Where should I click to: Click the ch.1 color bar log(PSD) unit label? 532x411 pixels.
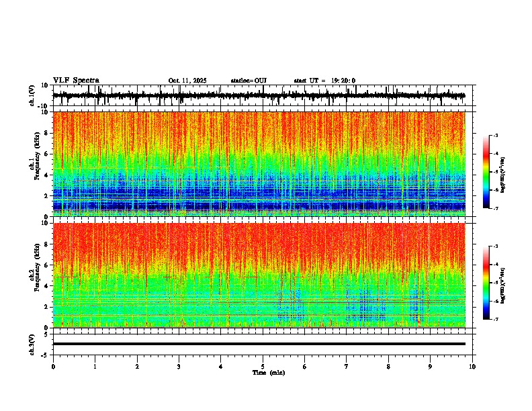pyautogui.click(x=503, y=175)
